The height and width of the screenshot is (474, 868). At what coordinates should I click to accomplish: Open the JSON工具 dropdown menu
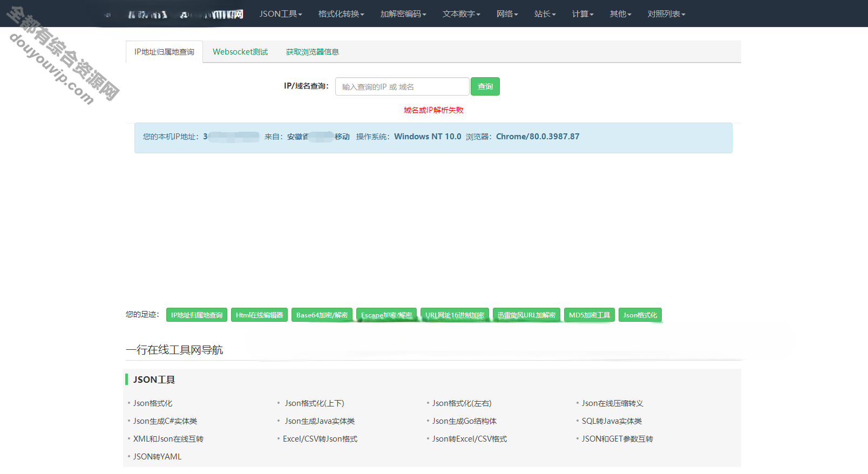click(281, 14)
